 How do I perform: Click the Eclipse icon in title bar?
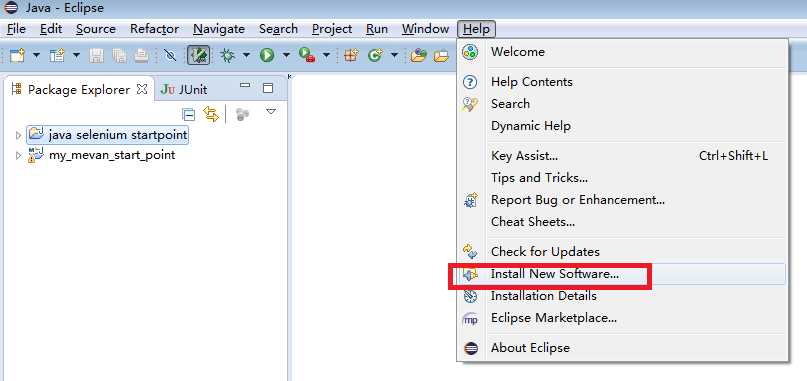10,8
